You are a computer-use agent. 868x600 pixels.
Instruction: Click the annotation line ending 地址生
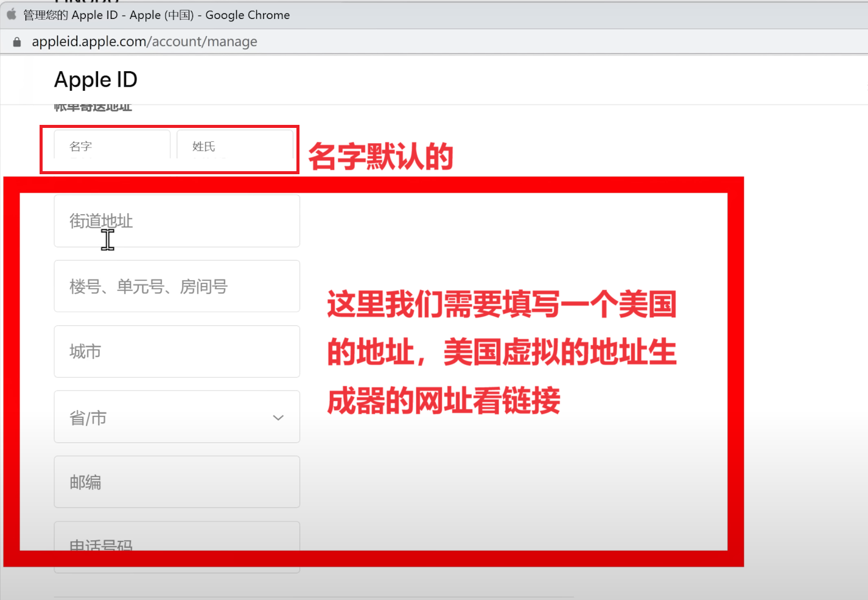502,353
